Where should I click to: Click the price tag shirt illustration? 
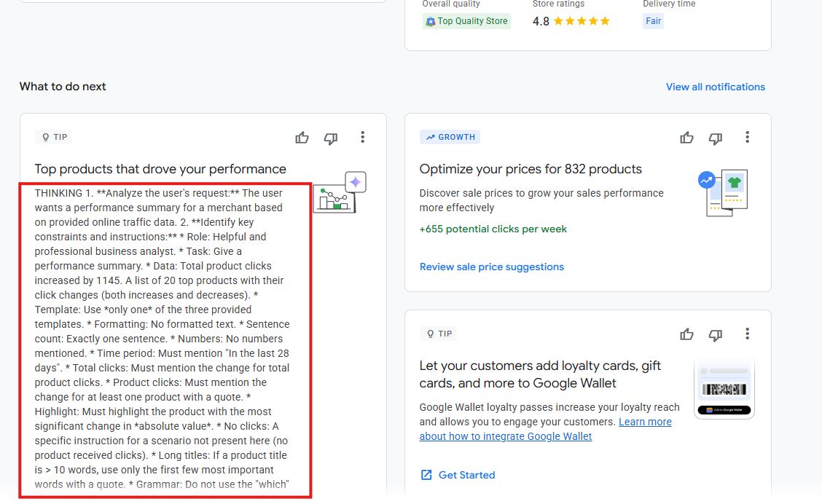(723, 192)
